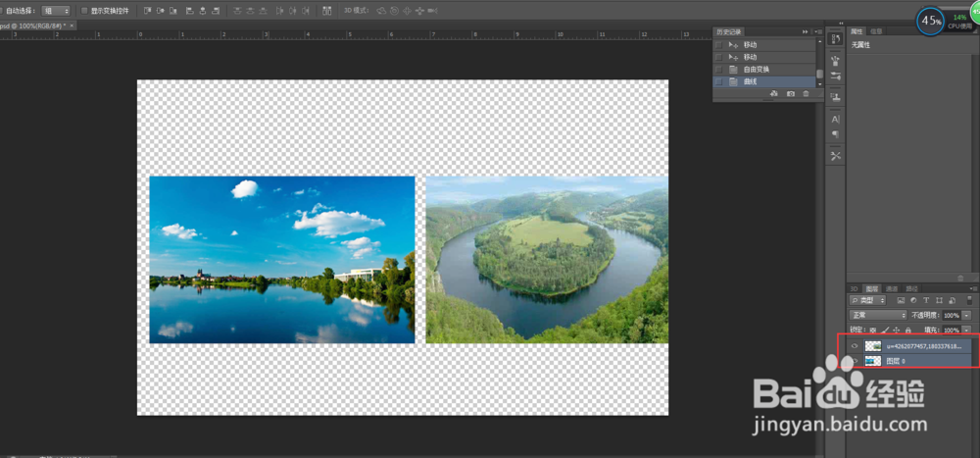Toggle lock transparent pixels
This screenshot has height=458, width=980.
pyautogui.click(x=873, y=330)
